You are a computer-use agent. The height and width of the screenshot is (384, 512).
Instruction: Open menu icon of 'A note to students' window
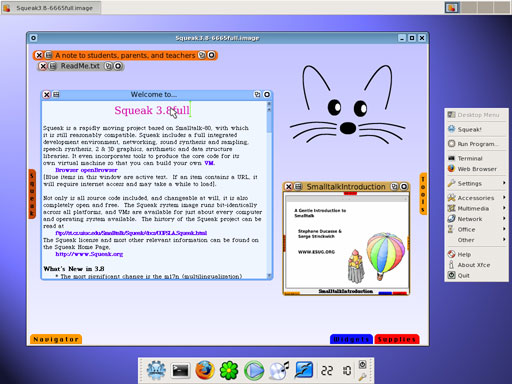pos(49,55)
